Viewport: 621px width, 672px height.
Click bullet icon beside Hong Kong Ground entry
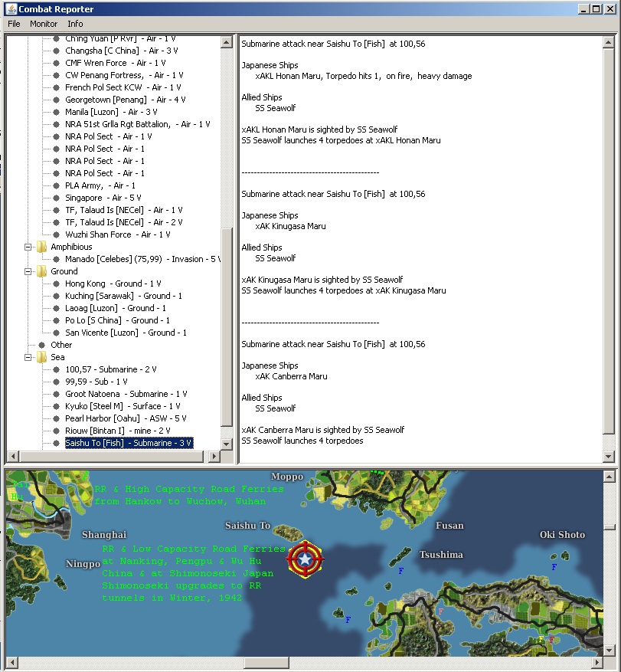(x=56, y=284)
